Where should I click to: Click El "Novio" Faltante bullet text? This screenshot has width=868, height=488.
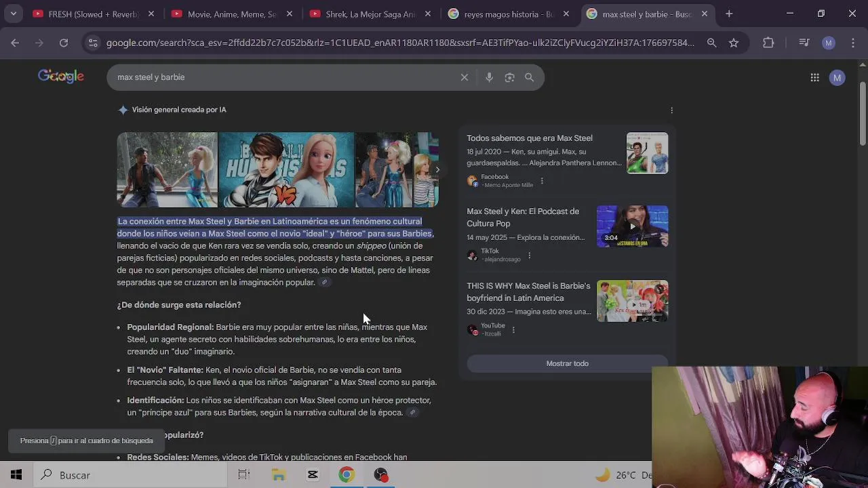tap(282, 375)
